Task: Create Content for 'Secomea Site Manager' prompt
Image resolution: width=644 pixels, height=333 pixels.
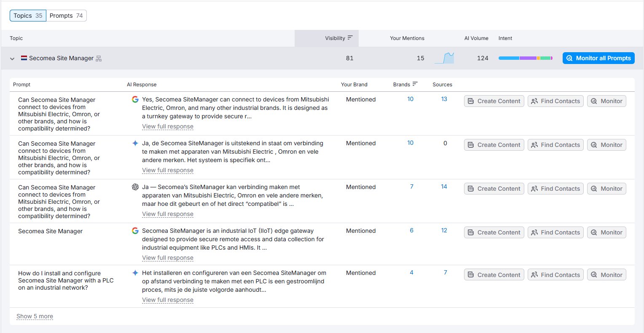Action: pos(494,232)
